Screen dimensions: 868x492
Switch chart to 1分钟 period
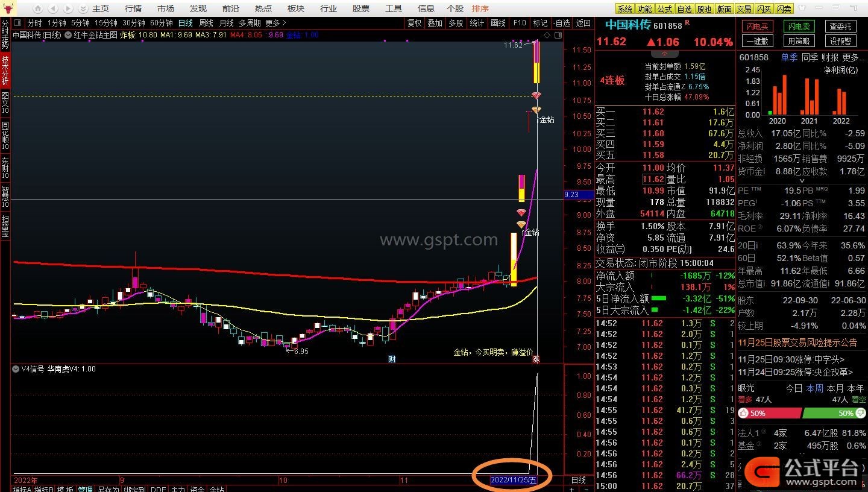(57, 23)
